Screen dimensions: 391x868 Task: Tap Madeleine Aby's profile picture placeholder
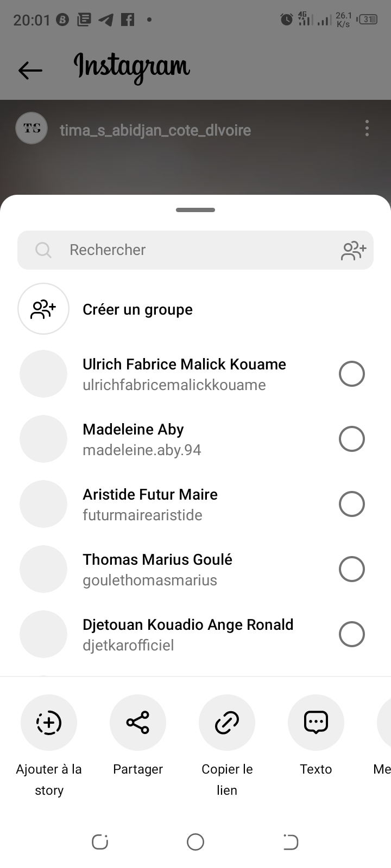pyautogui.click(x=43, y=439)
